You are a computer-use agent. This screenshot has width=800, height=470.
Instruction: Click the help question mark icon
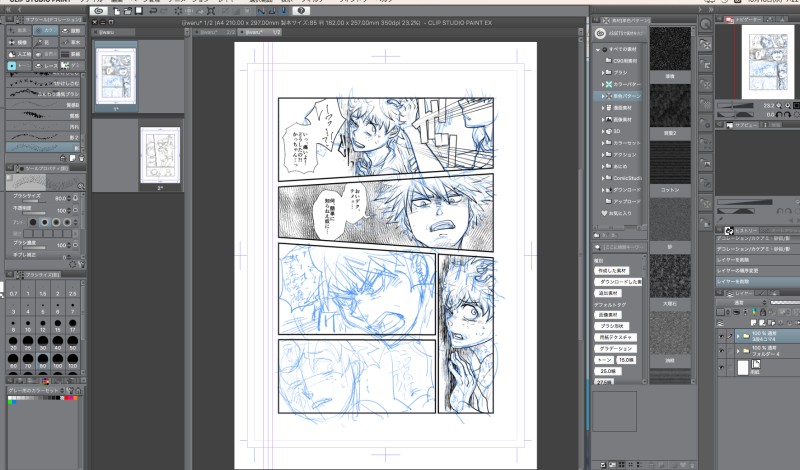pyautogui.click(x=301, y=11)
